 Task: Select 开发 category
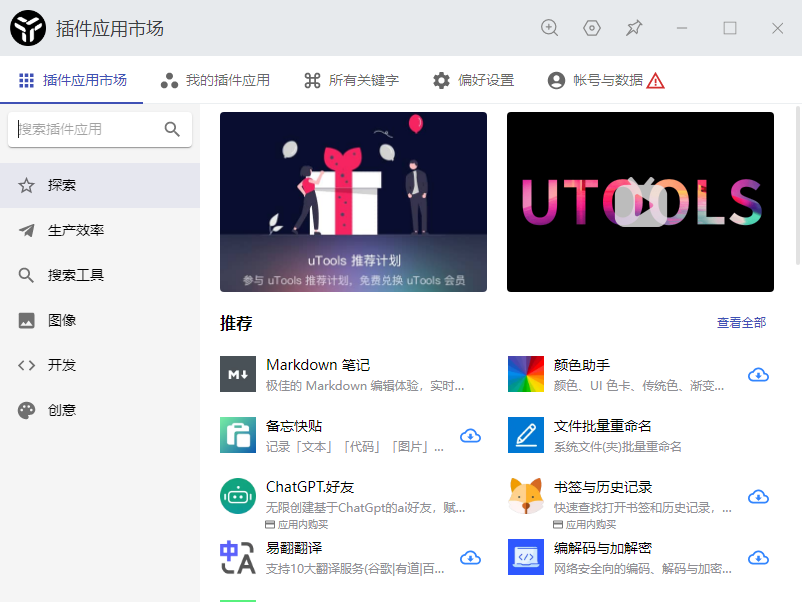(100, 365)
